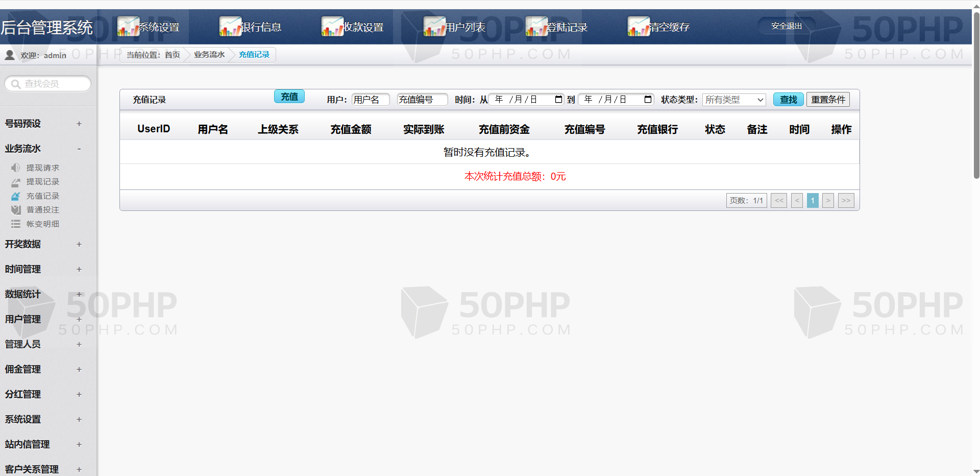The image size is (980, 476).
Task: Collapse the 业务流水 sidebar section
Action: [x=79, y=149]
